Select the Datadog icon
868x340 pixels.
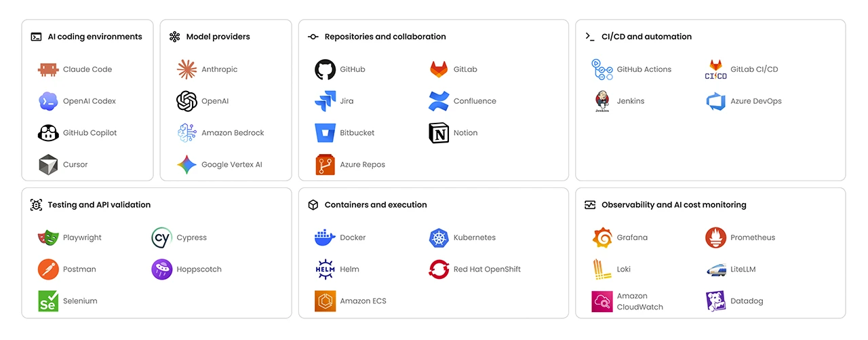(x=716, y=301)
